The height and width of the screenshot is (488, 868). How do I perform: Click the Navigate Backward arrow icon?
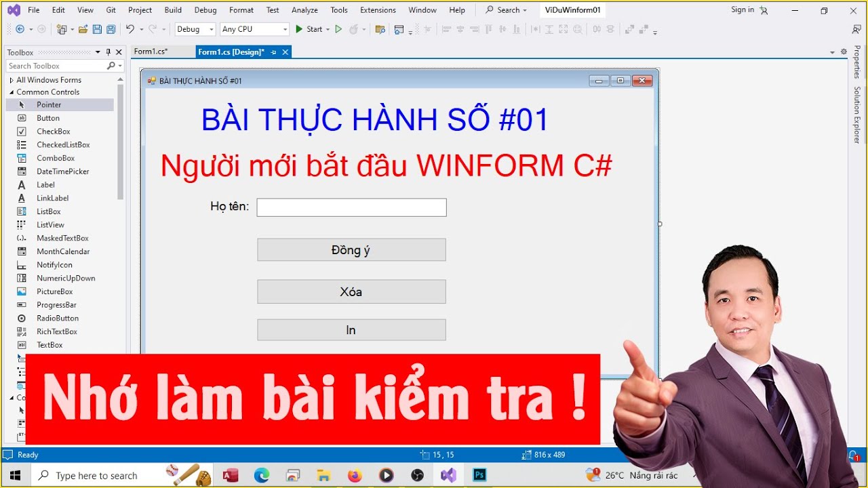(x=20, y=29)
